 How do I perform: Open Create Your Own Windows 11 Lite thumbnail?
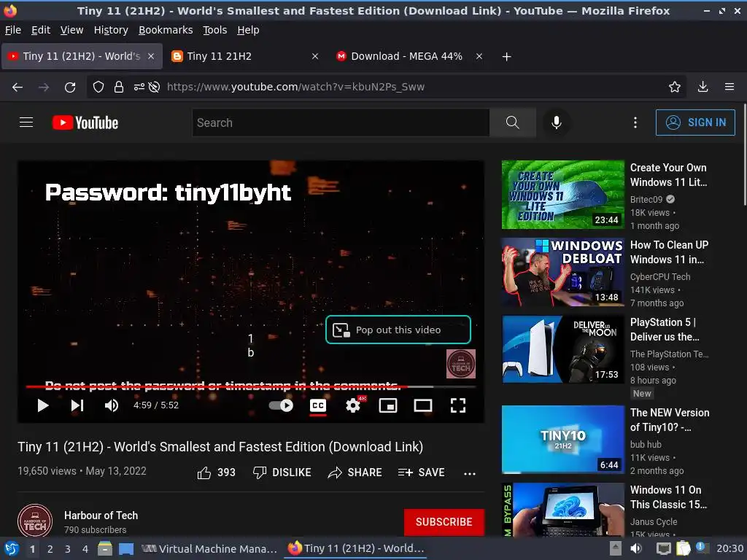pyautogui.click(x=562, y=195)
